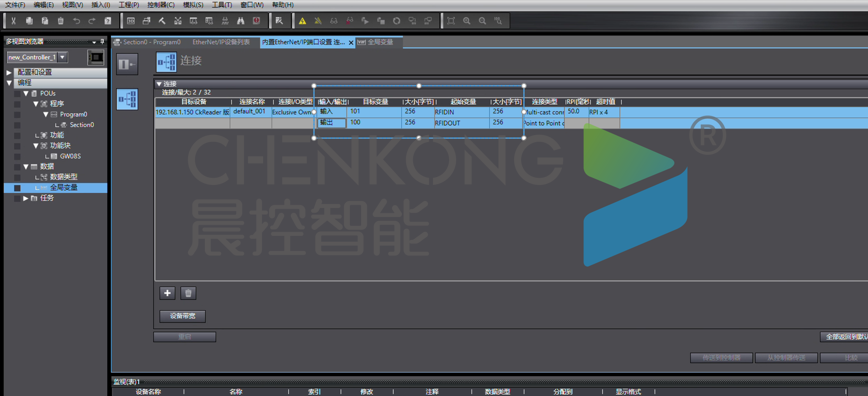Click the red error alert toolbar icon

[256, 21]
